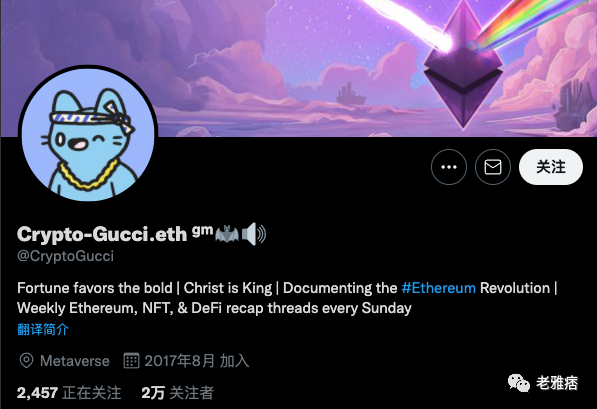This screenshot has width=597, height=409.
Task: Click the bat emoji beside the name
Action: point(227,234)
